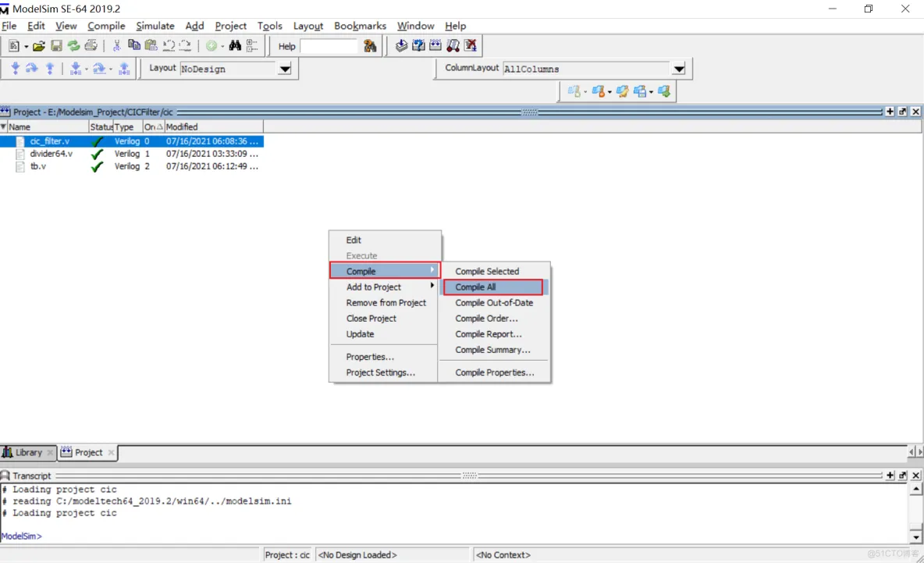Click the Save floppy disk icon
The height and width of the screenshot is (563, 924).
tap(56, 45)
